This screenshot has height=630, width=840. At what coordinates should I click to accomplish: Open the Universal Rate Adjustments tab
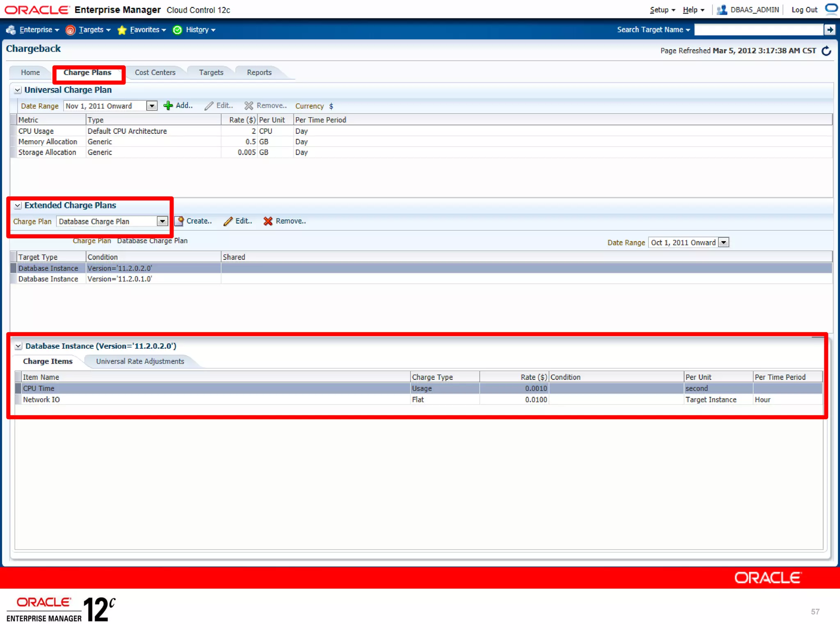140,361
